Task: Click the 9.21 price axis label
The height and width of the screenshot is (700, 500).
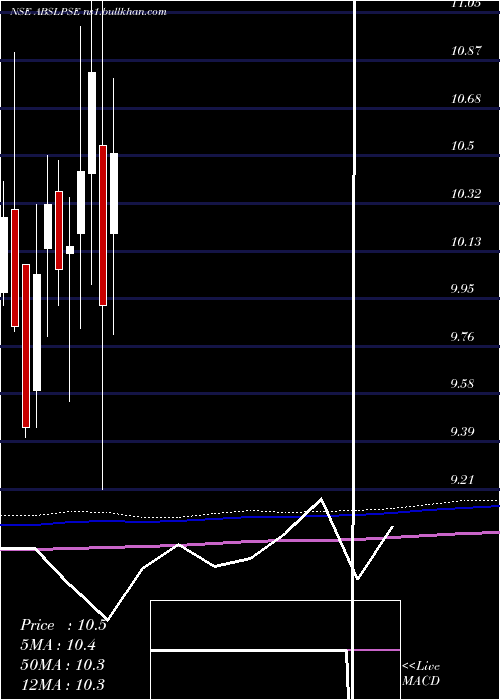Action: [462, 479]
